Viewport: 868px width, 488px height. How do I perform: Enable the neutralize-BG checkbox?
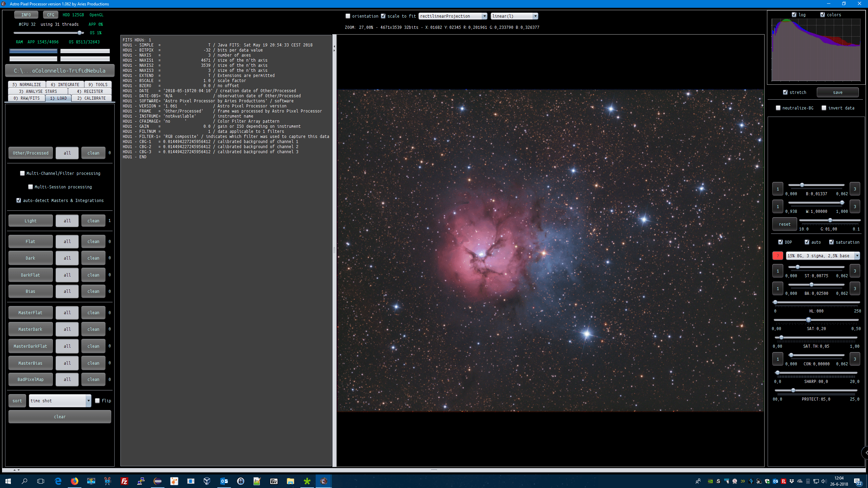[778, 108]
